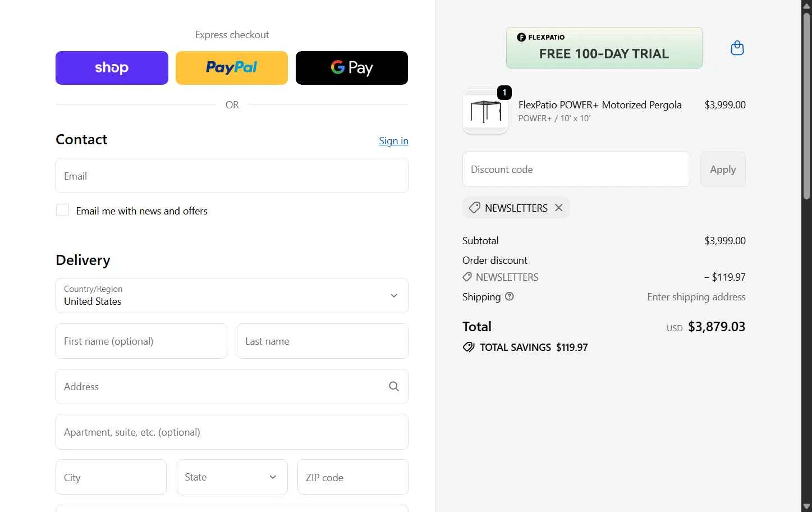Image resolution: width=812 pixels, height=512 pixels.
Task: Click the discount tag icon in NEWSLETTERS chip
Action: 475,208
